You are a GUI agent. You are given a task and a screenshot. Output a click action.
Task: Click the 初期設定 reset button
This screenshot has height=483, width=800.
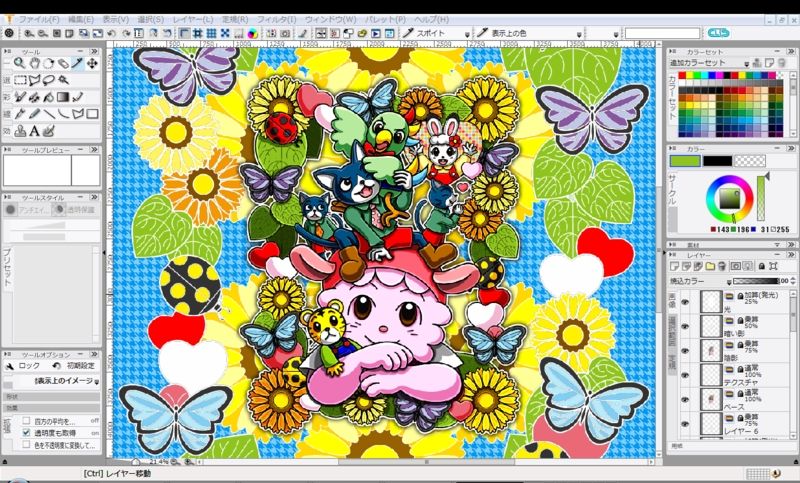[x=74, y=366]
